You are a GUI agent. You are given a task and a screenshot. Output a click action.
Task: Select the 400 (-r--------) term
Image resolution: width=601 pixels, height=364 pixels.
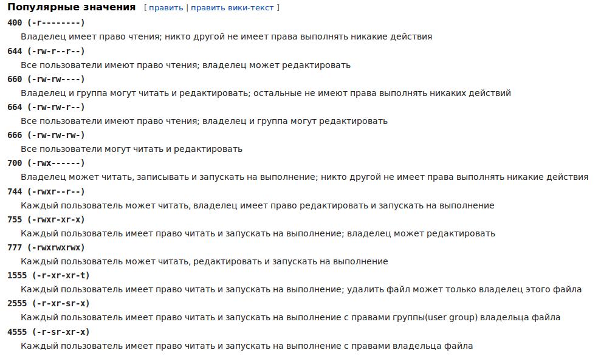click(46, 22)
